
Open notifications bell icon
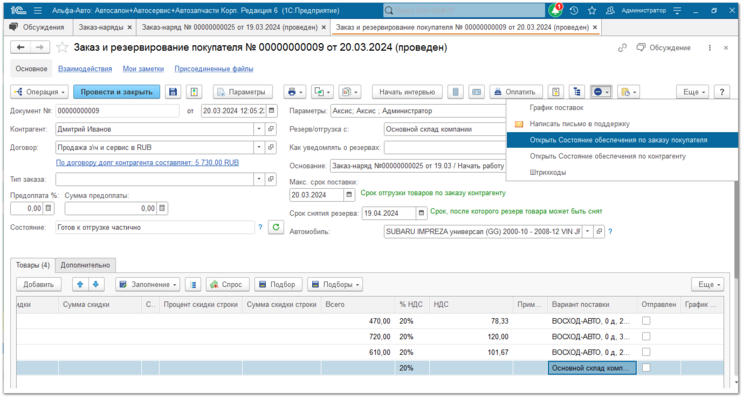tap(555, 10)
